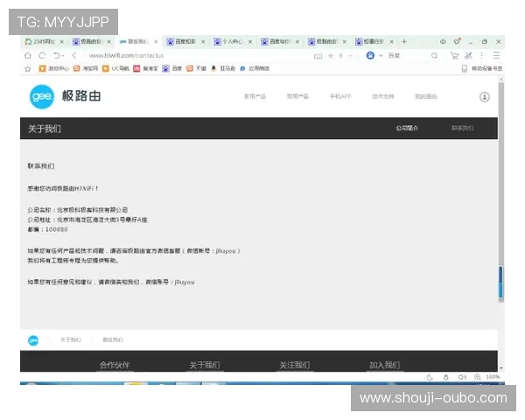Viewport: 525px width, 420px height.
Task: Click the reader mode icon in address bar
Action: pyautogui.click(x=318, y=56)
